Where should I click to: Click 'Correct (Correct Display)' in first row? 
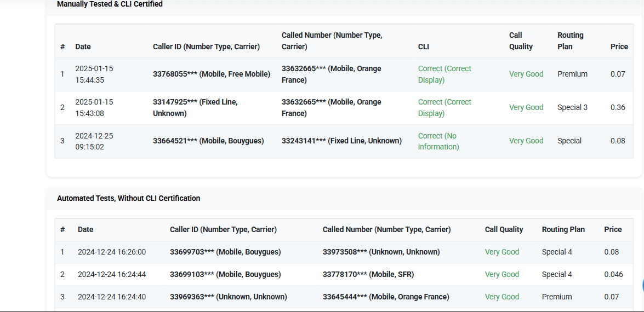pyautogui.click(x=444, y=74)
